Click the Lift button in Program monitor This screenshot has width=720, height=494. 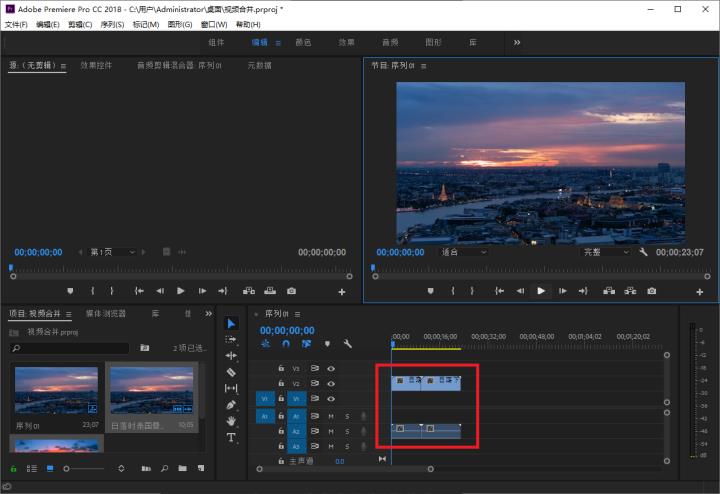coord(609,291)
